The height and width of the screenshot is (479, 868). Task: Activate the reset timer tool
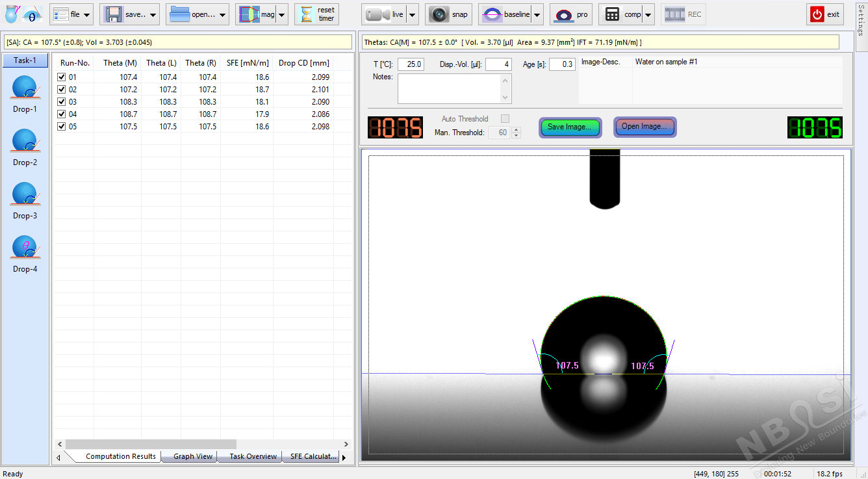(316, 14)
